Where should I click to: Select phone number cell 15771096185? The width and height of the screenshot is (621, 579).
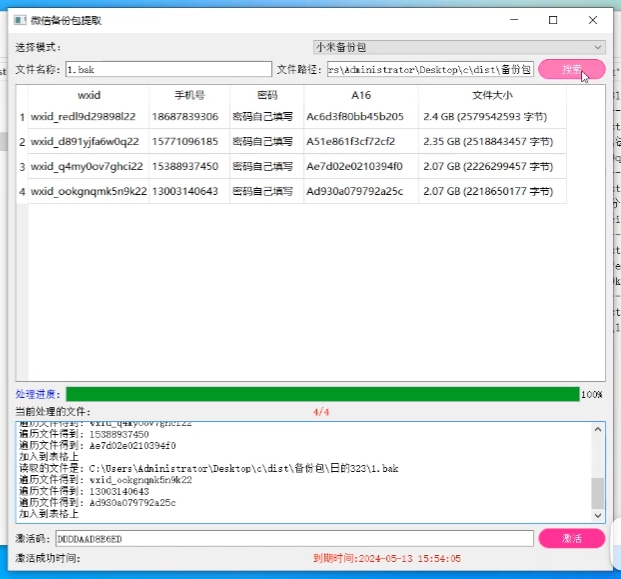(189, 141)
